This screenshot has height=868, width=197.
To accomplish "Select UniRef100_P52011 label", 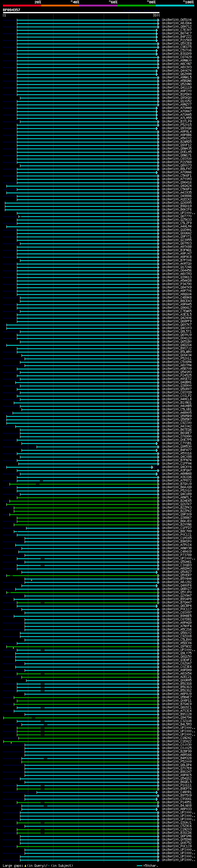I will coord(176,358).
